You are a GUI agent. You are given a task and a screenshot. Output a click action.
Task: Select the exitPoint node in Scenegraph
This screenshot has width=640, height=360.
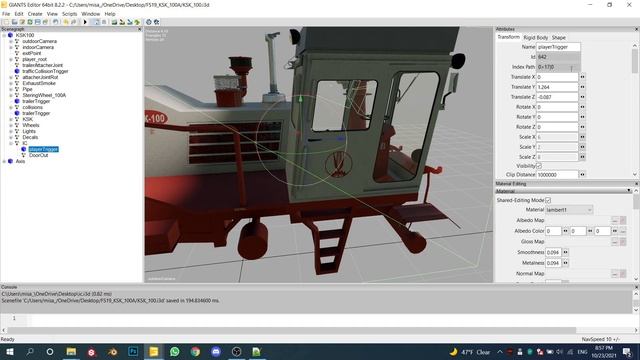pyautogui.click(x=32, y=53)
